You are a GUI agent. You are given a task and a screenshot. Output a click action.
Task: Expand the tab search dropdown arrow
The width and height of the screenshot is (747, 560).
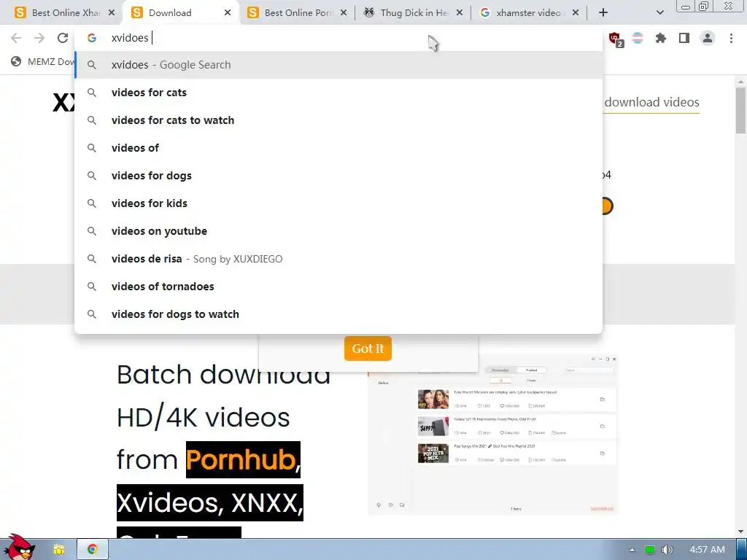[659, 13]
